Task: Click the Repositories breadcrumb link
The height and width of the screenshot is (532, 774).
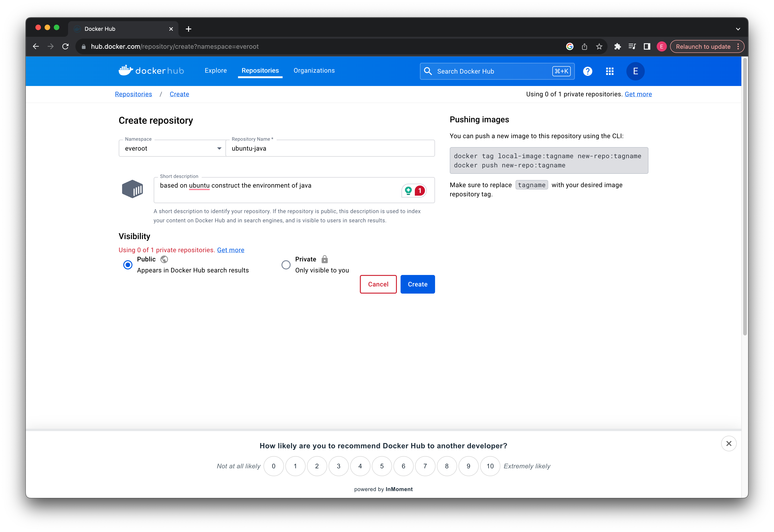Action: [x=133, y=94]
